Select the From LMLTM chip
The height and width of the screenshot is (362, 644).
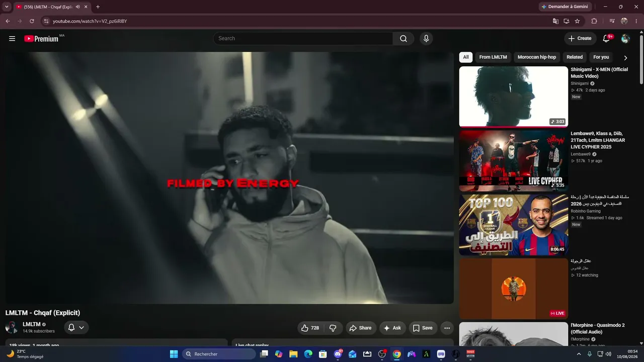tap(493, 57)
